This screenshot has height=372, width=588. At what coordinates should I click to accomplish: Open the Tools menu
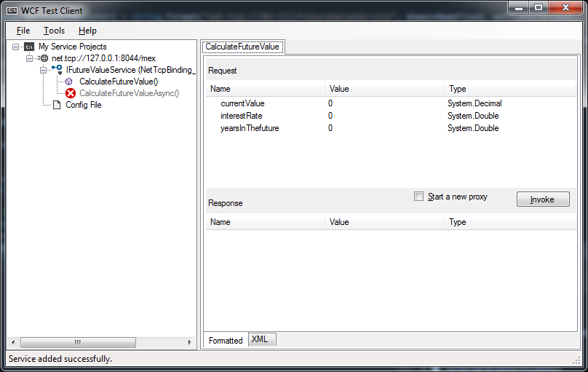[54, 31]
